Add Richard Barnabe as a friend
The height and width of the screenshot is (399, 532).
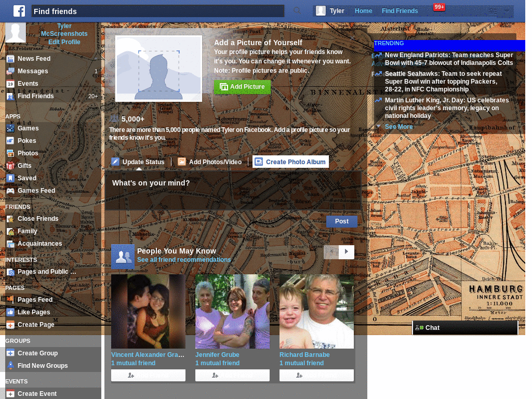(x=316, y=375)
